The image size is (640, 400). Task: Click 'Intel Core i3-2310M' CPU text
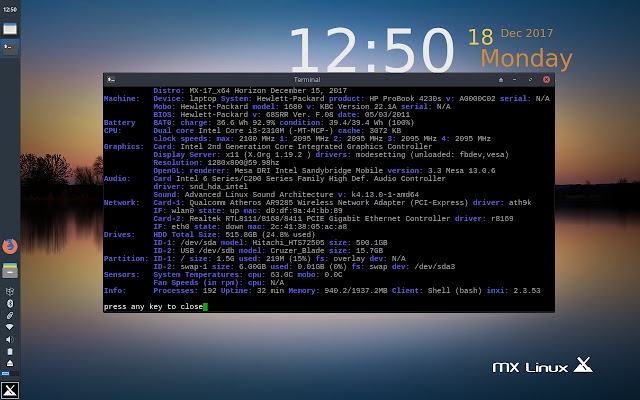tap(241, 131)
